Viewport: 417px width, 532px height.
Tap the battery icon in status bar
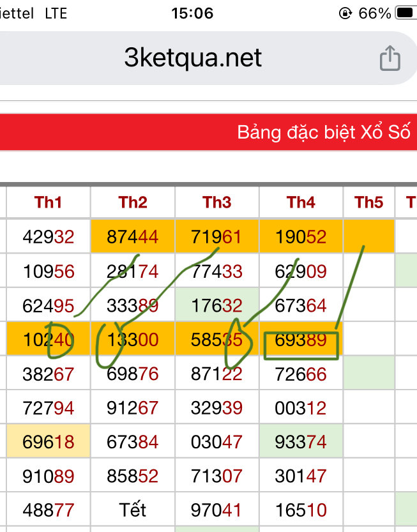406,13
